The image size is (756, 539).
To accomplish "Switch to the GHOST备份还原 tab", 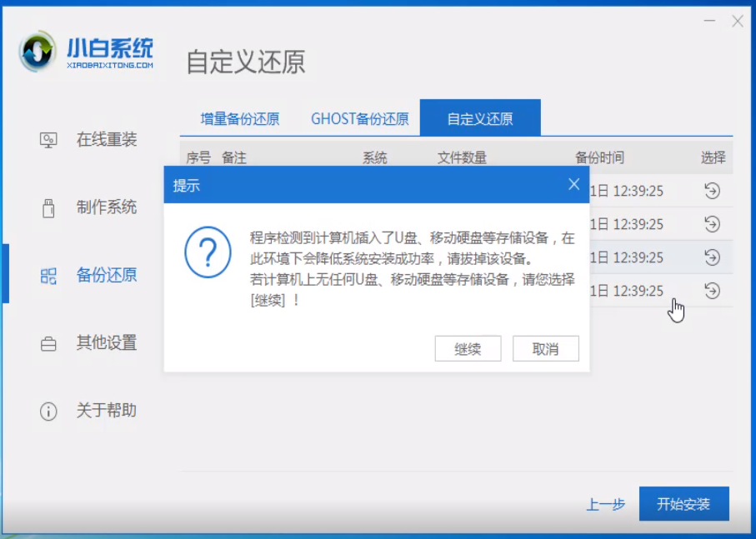I will pos(360,118).
